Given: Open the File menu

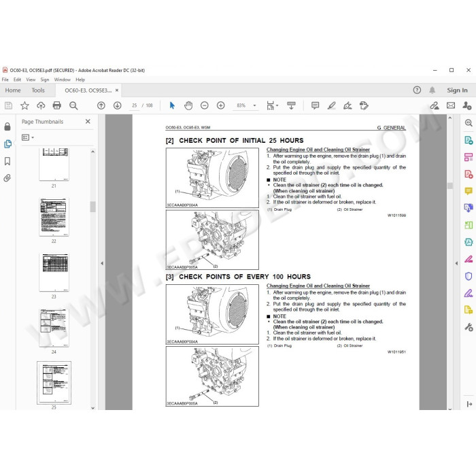Looking at the screenshot, I should pos(5,80).
